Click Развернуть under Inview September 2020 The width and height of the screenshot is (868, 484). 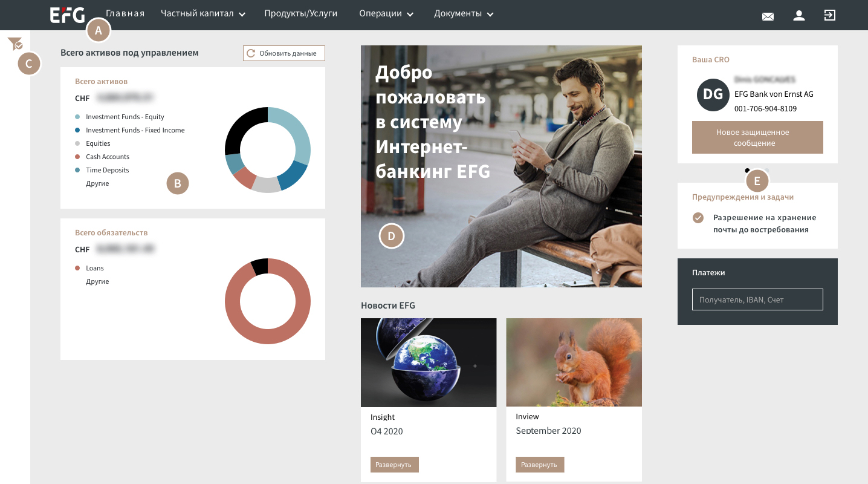click(x=540, y=465)
